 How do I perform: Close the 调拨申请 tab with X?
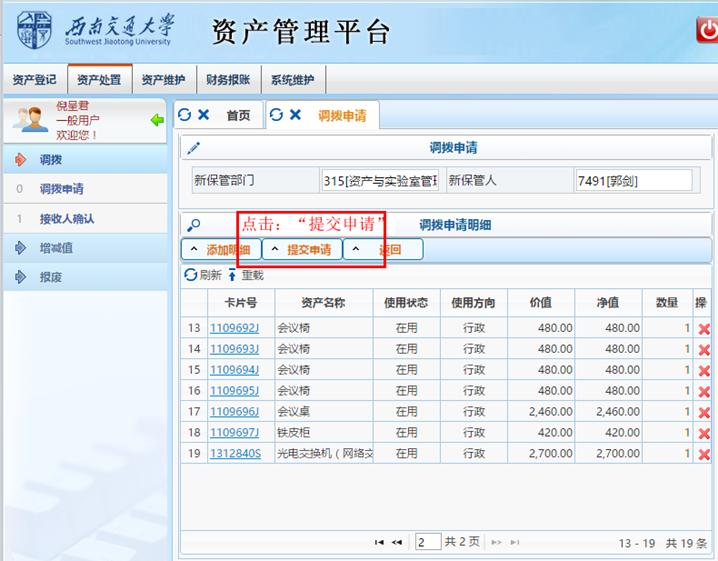point(296,115)
